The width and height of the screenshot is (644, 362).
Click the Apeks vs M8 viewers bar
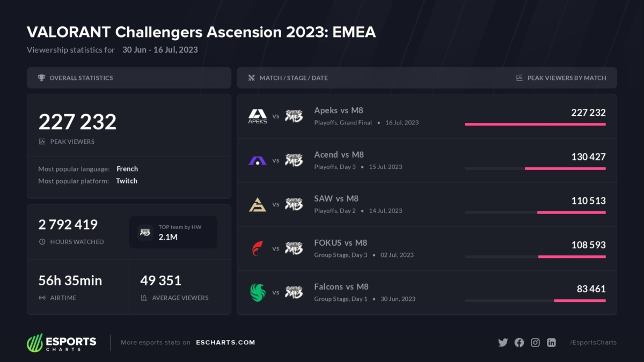535,124
